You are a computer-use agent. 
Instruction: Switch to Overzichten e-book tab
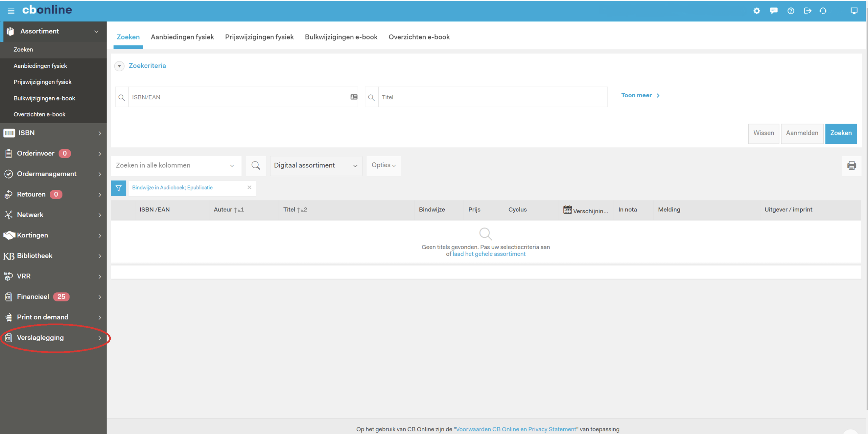click(419, 37)
